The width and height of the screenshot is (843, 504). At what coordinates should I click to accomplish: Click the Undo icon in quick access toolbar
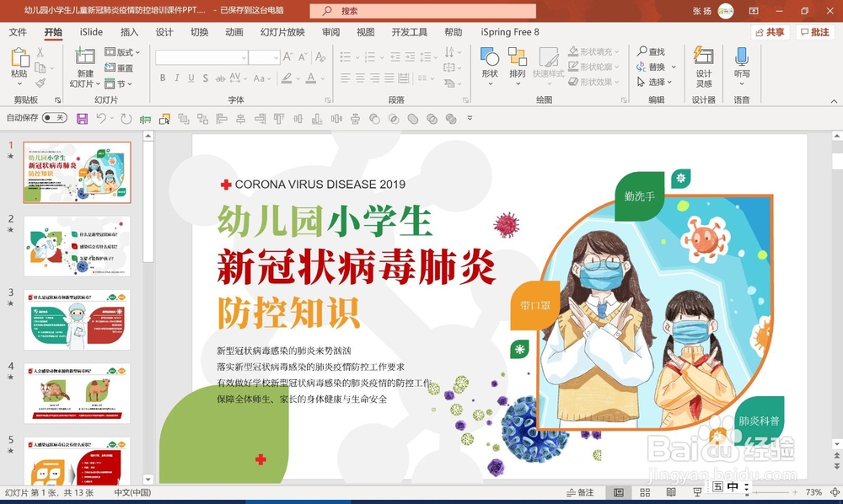103,118
